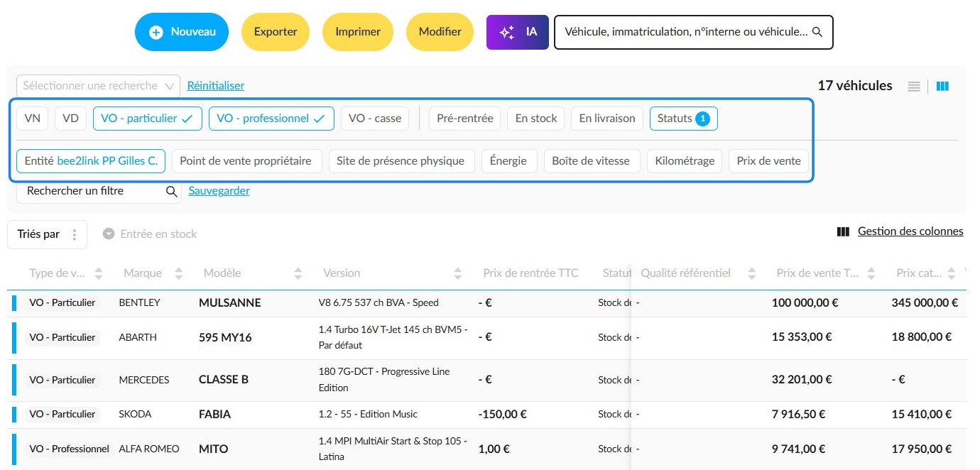Open the three-dot menu beside Triés par

(x=75, y=235)
